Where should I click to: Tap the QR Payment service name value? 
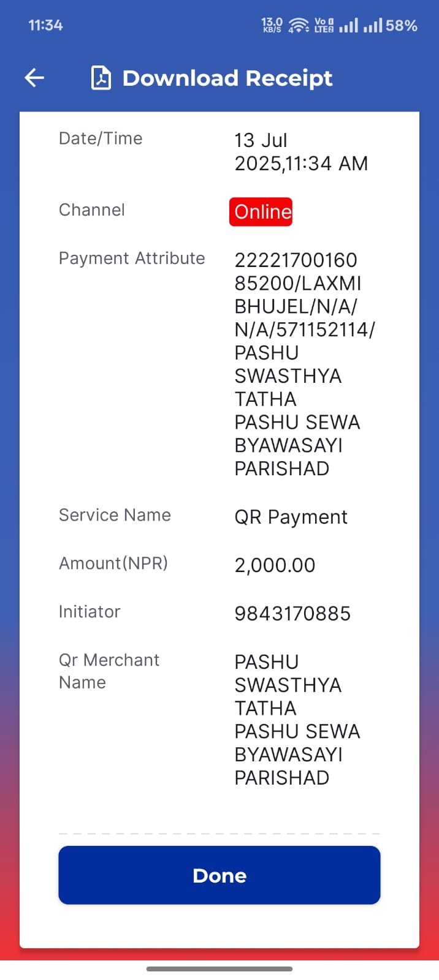291,517
